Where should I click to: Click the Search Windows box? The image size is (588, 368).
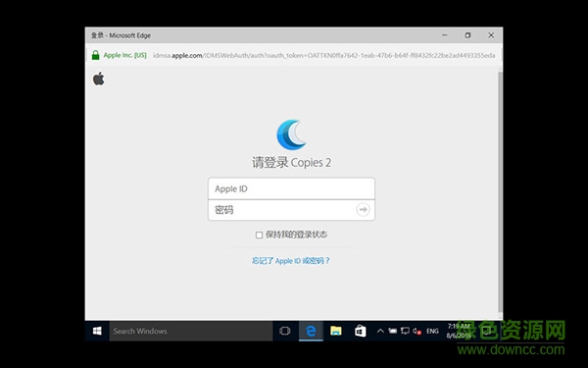191,331
